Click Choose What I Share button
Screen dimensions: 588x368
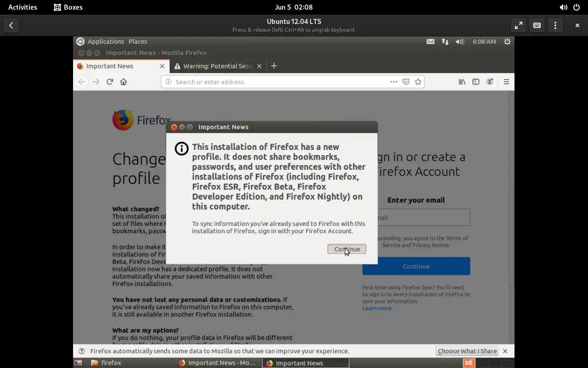pos(467,351)
